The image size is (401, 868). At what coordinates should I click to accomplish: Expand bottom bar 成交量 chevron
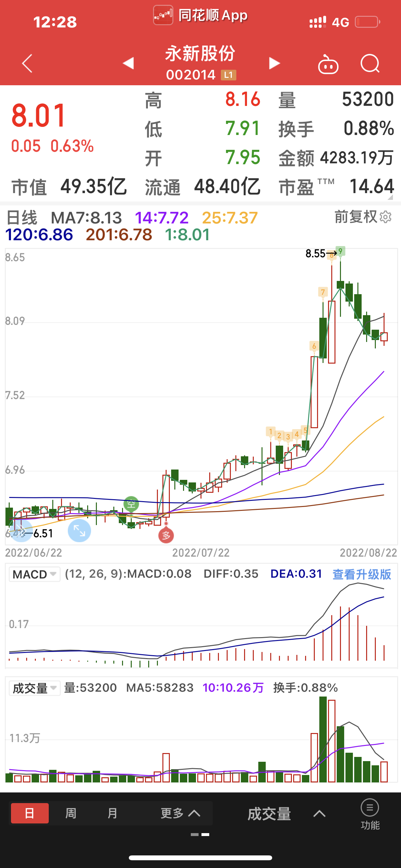(319, 814)
